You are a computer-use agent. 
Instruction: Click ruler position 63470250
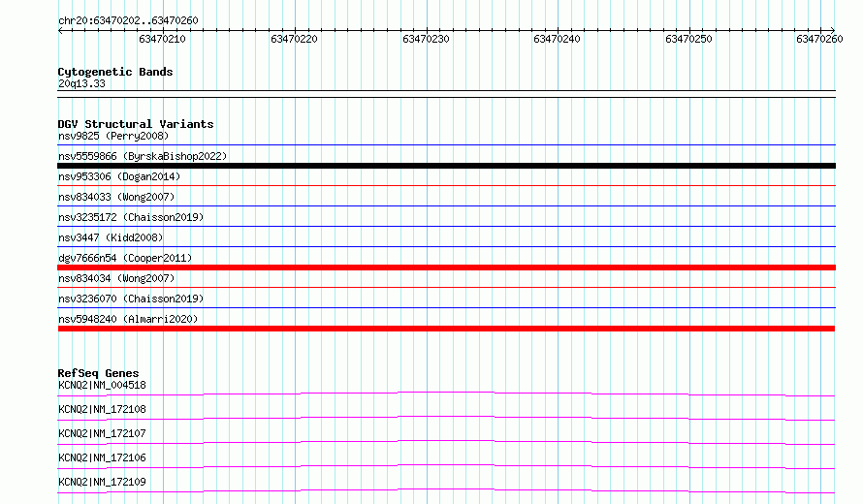pos(688,39)
